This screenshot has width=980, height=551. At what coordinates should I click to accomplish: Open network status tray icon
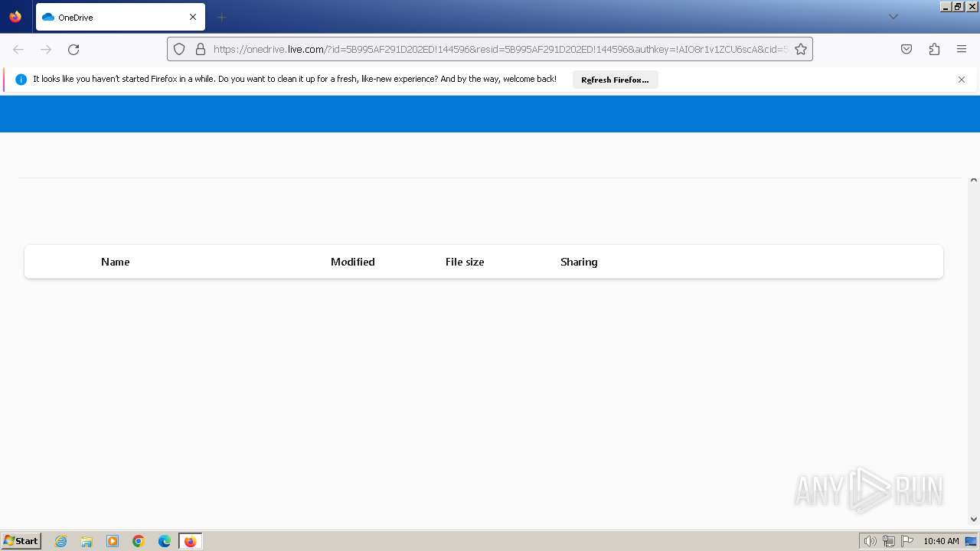889,541
